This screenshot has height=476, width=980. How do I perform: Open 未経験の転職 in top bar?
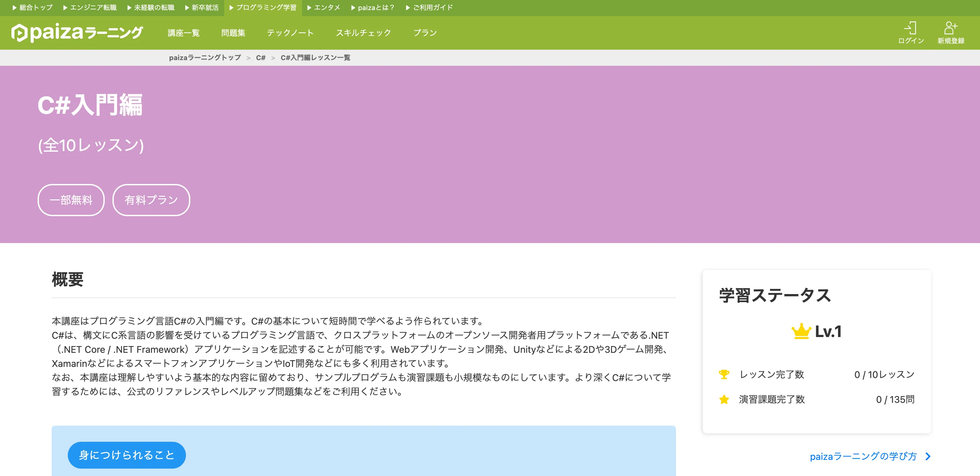coord(151,8)
